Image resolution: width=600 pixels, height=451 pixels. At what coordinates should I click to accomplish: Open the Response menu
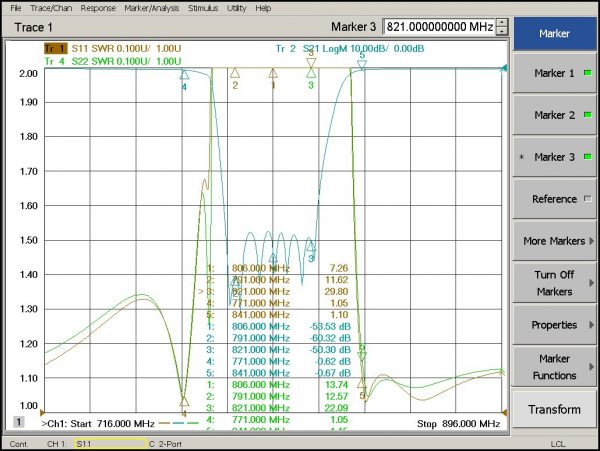[x=98, y=8]
